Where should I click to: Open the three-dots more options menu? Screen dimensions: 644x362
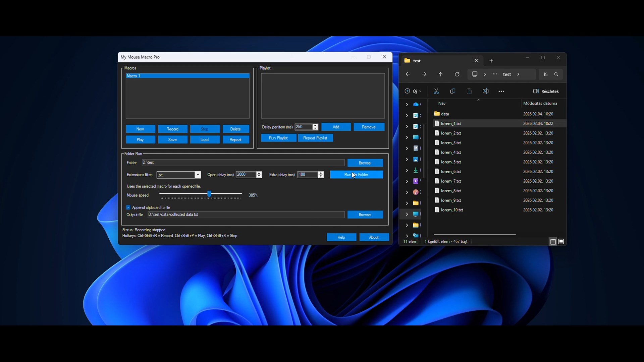tap(501, 91)
